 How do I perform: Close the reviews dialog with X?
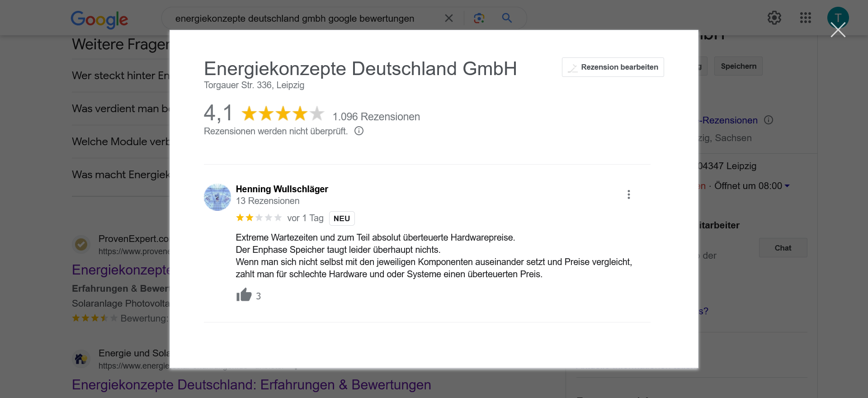click(x=838, y=30)
